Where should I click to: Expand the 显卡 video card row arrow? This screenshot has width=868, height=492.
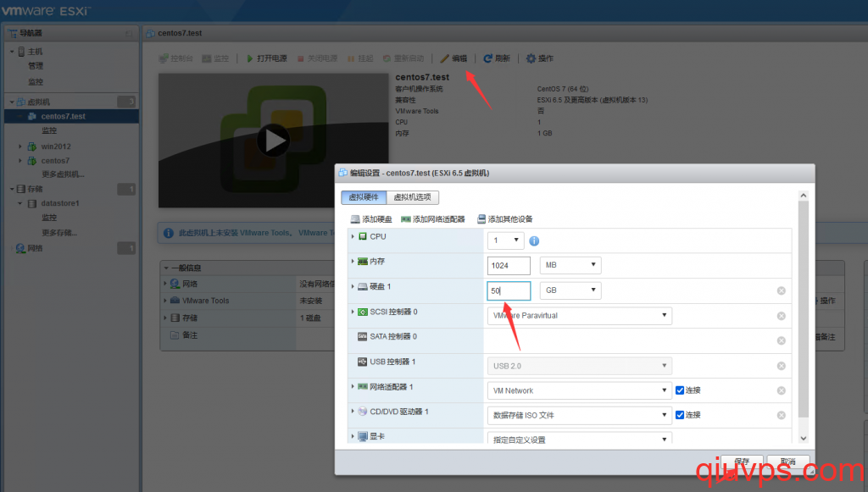click(353, 436)
